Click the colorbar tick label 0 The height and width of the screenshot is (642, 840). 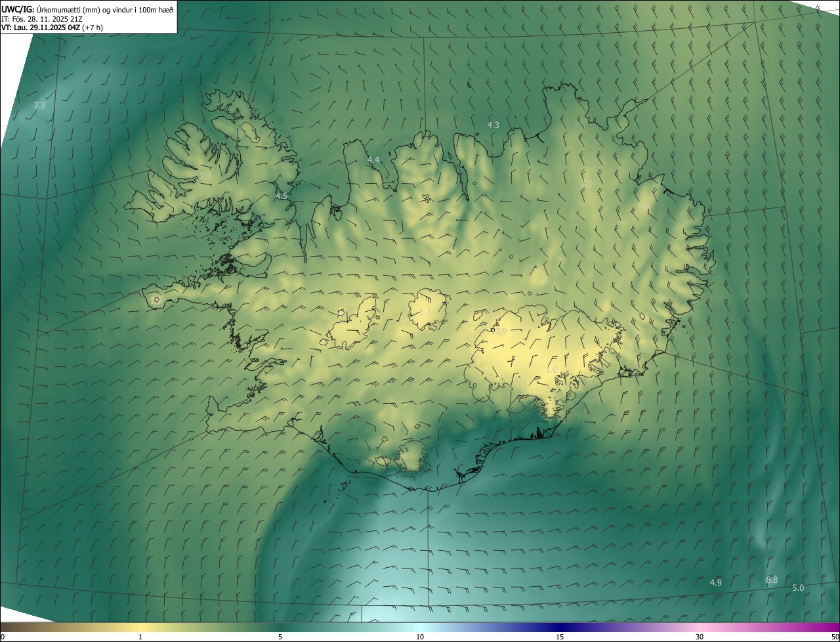point(3,637)
